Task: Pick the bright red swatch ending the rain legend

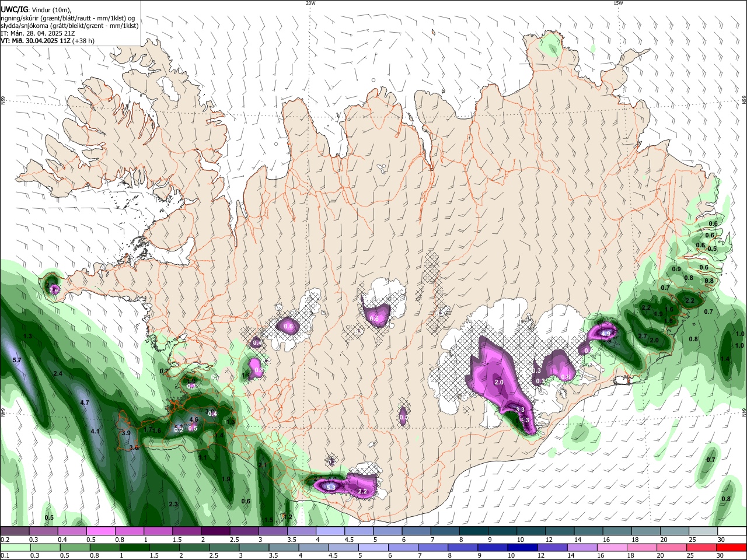Action: pyautogui.click(x=730, y=547)
